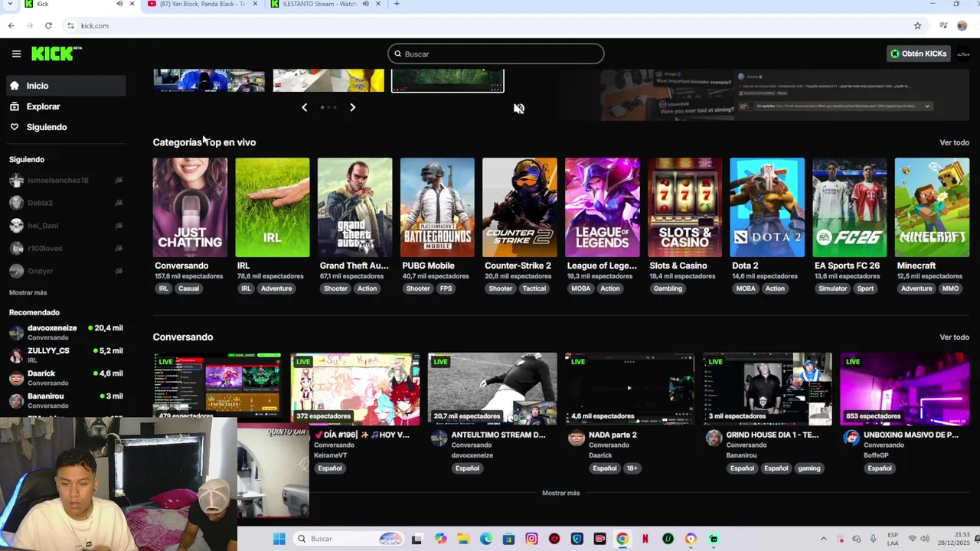Toggle notifications for Dobla2
The height and width of the screenshot is (551, 980).
[x=119, y=203]
